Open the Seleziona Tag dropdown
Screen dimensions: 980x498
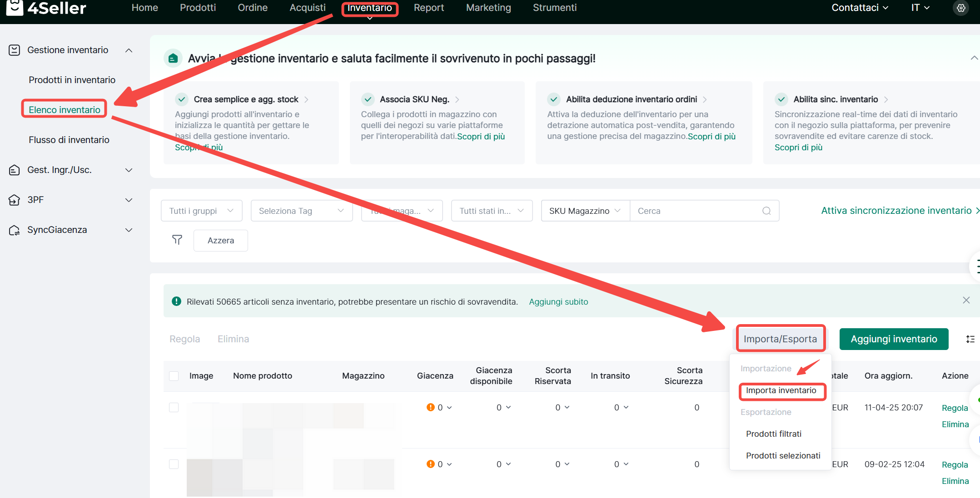click(x=301, y=211)
